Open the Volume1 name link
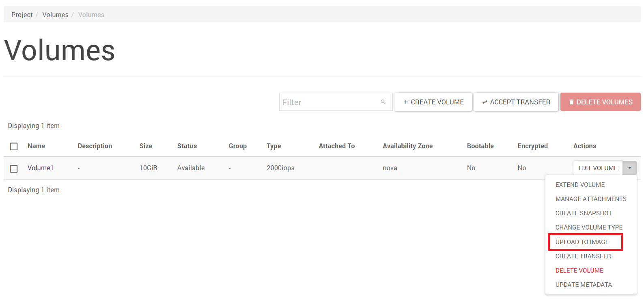Image resolution: width=644 pixels, height=301 pixels. (41, 168)
